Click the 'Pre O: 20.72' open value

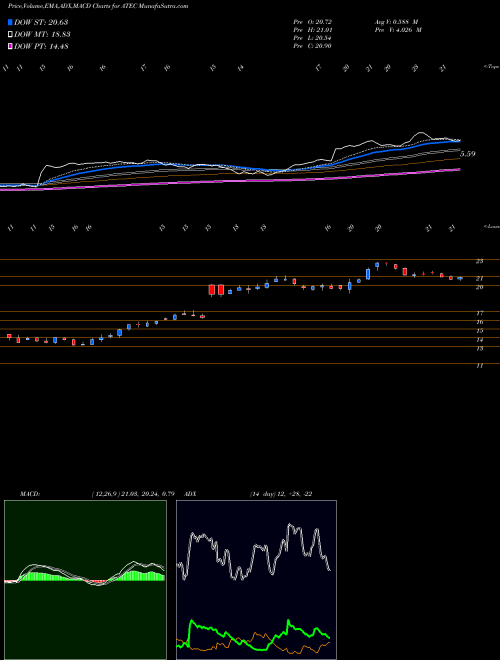(313, 21)
